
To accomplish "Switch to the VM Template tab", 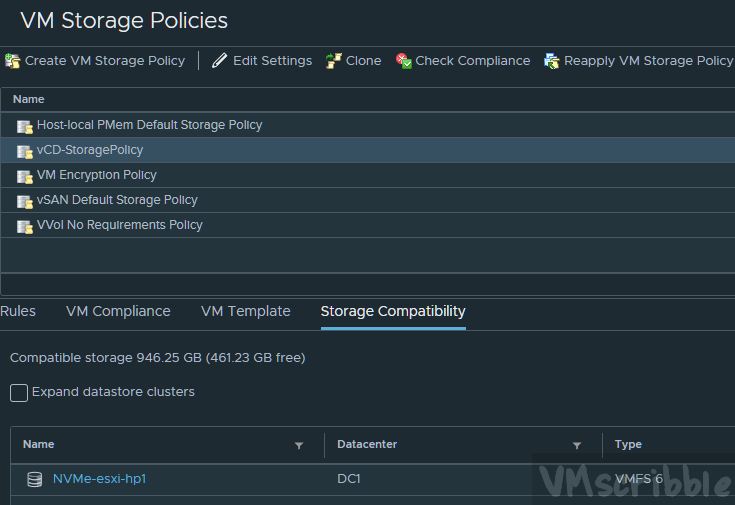I will click(x=245, y=311).
